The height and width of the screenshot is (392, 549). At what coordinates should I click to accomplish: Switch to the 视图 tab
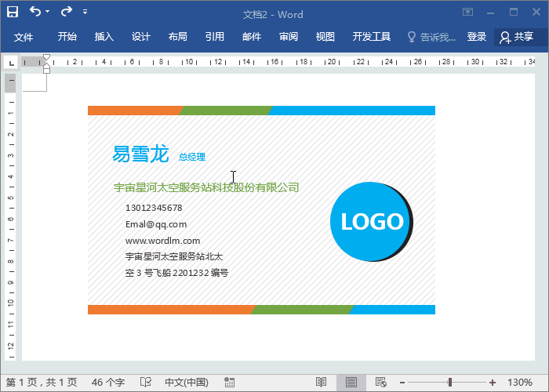click(x=325, y=37)
